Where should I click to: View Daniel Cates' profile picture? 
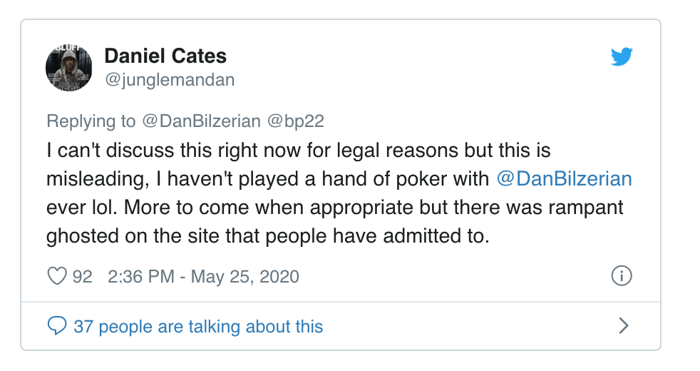(x=69, y=68)
